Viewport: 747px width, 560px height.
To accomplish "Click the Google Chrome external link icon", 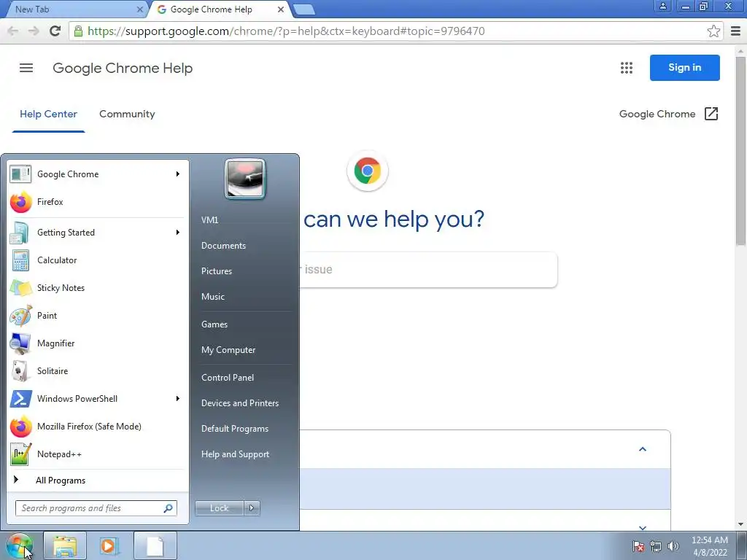I will [x=711, y=114].
